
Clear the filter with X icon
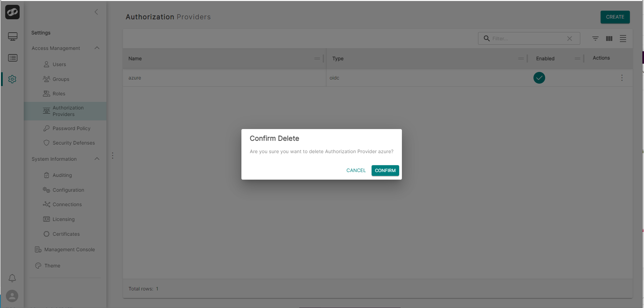point(570,39)
